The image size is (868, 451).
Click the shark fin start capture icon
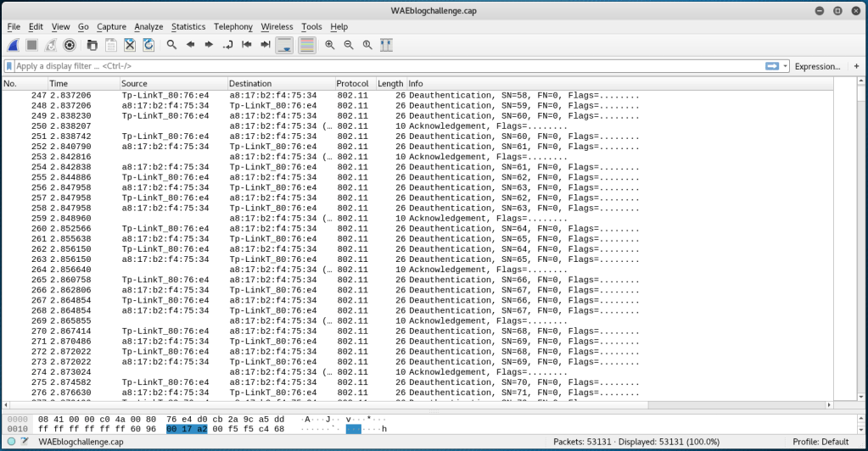[x=13, y=44]
